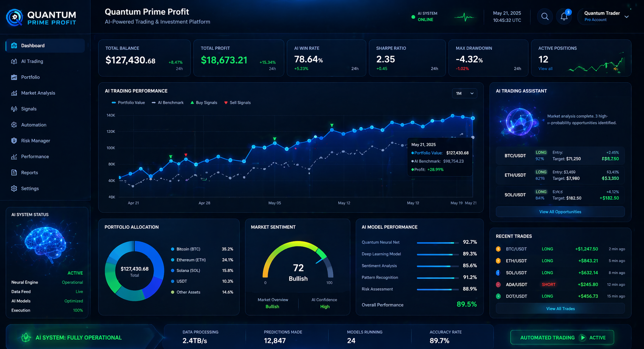The width and height of the screenshot is (644, 349).
Task: Open the AI Trading section in sidebar
Action: [x=32, y=61]
